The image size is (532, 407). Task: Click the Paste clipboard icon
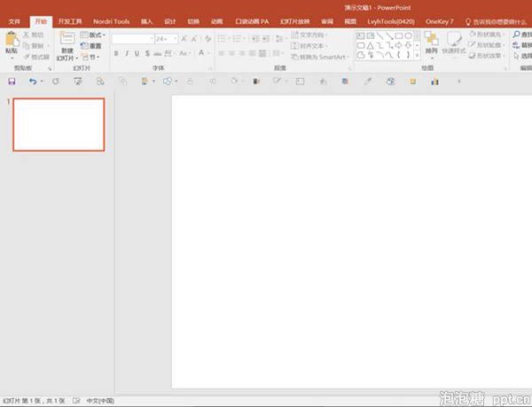(x=12, y=39)
